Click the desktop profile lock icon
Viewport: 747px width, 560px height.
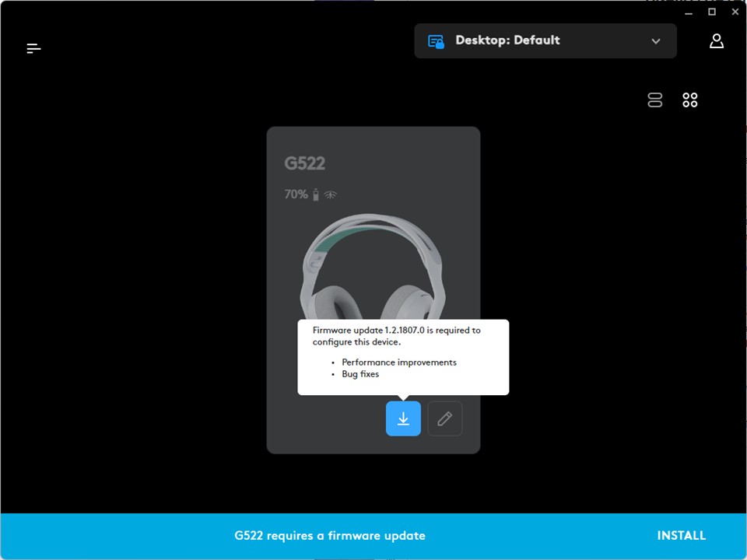436,41
